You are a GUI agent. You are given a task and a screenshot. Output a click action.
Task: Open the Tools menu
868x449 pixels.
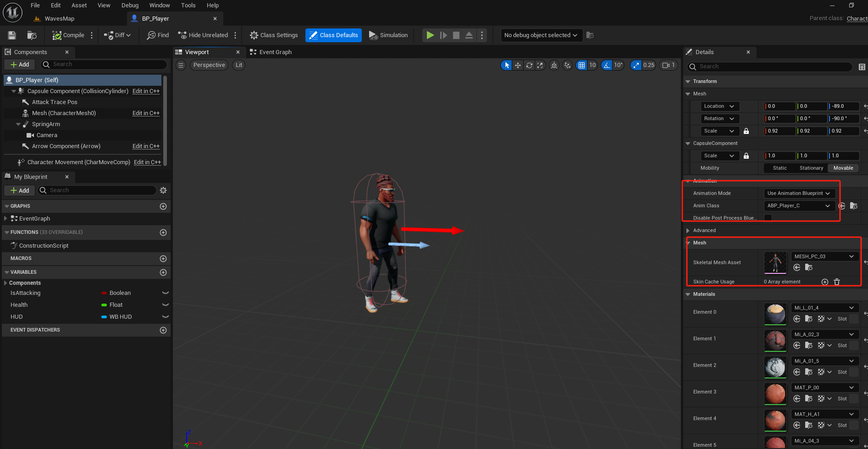point(188,6)
